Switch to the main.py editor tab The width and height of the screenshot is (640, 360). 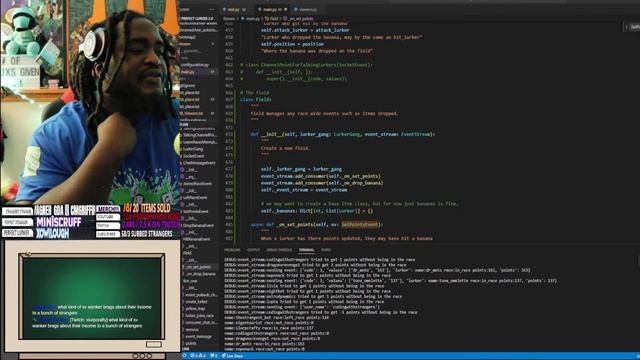pos(271,9)
